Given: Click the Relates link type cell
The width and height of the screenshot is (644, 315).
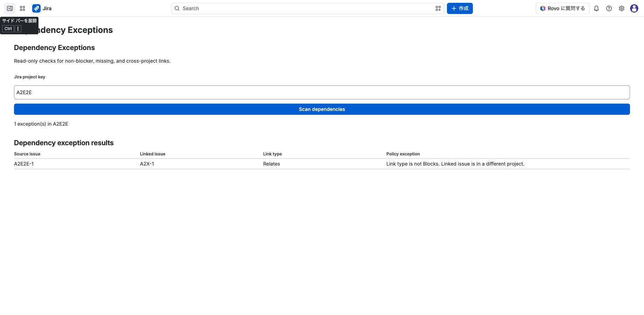Looking at the screenshot, I should coord(272,164).
